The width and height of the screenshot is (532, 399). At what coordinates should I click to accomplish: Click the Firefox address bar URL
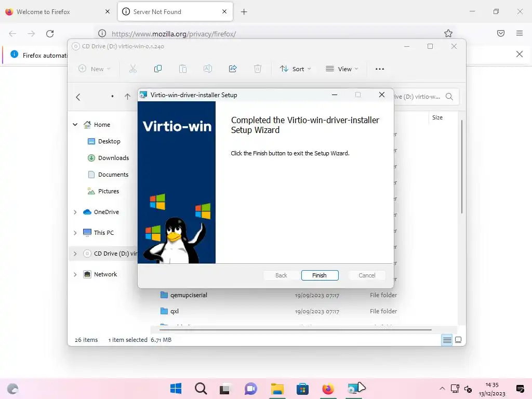pyautogui.click(x=174, y=34)
